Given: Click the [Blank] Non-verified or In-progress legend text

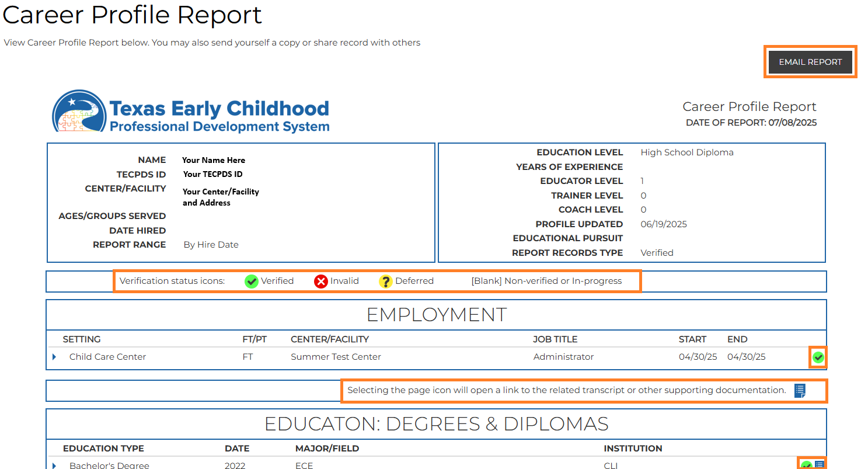Looking at the screenshot, I should pos(546,281).
